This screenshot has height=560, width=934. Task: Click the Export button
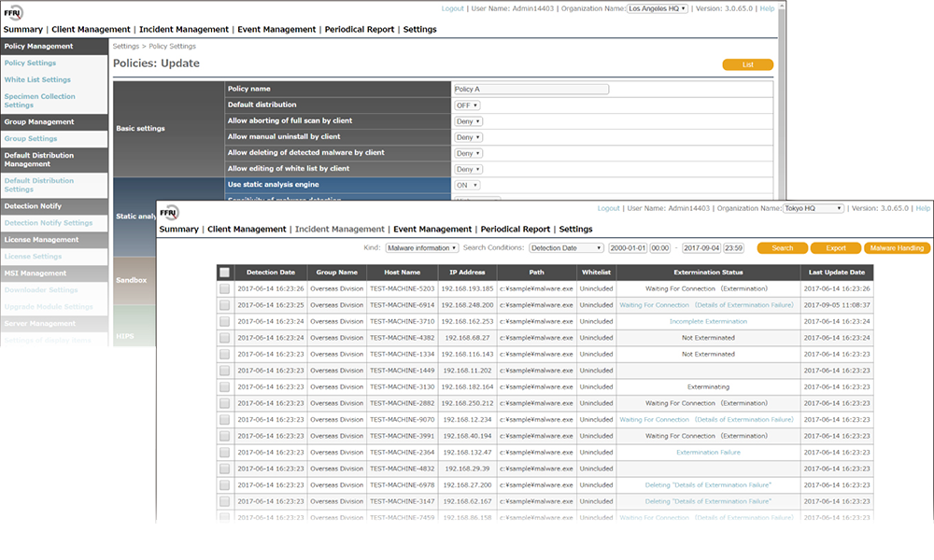coord(836,248)
